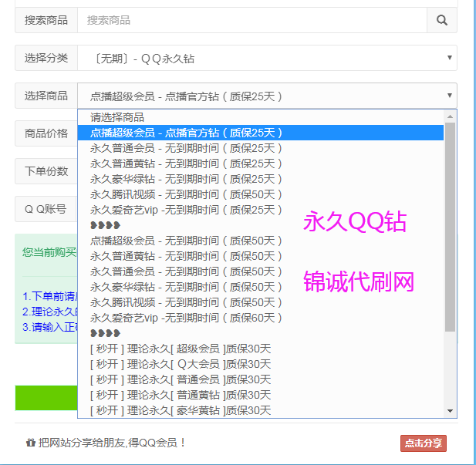Pick 永久豪华绿钻 with 质保25天
The height and width of the screenshot is (465, 476).
click(186, 179)
